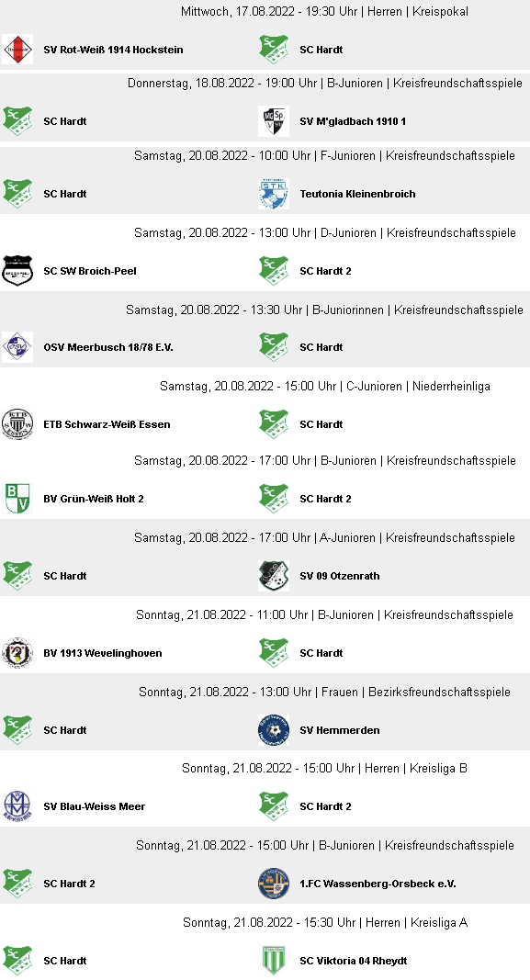Click the SV Rot-Weiß 1914 Hockstein club crest
Viewport: 530px width, 980px height.
click(17, 50)
